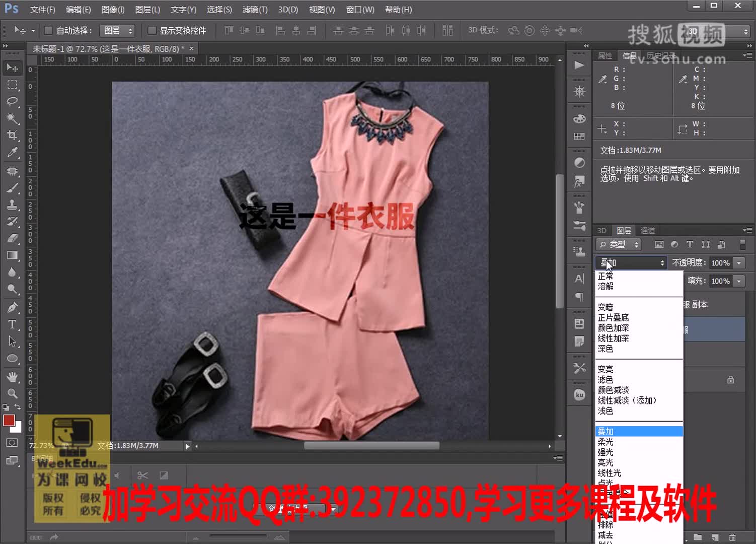This screenshot has height=544, width=756.
Task: Select the Crop tool
Action: coord(13,135)
